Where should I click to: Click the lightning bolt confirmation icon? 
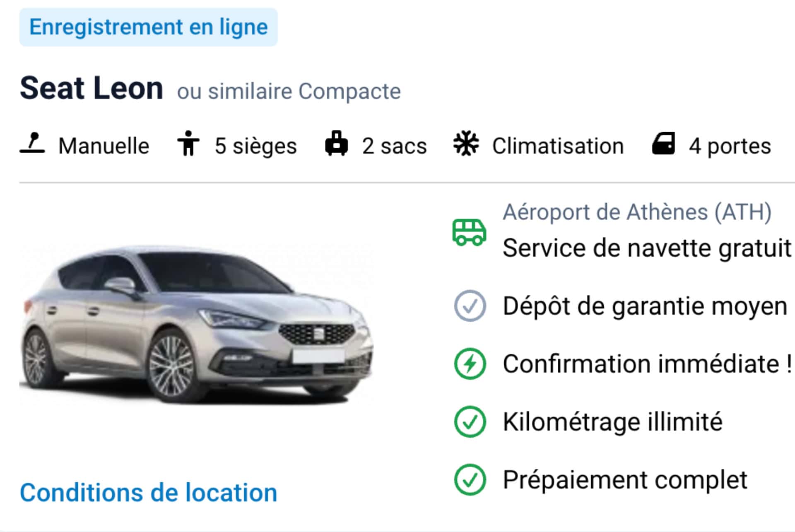(469, 364)
